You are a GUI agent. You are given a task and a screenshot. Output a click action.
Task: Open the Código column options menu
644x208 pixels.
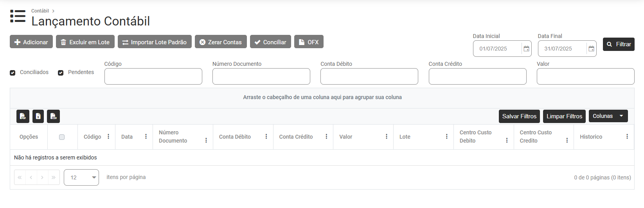pyautogui.click(x=108, y=136)
